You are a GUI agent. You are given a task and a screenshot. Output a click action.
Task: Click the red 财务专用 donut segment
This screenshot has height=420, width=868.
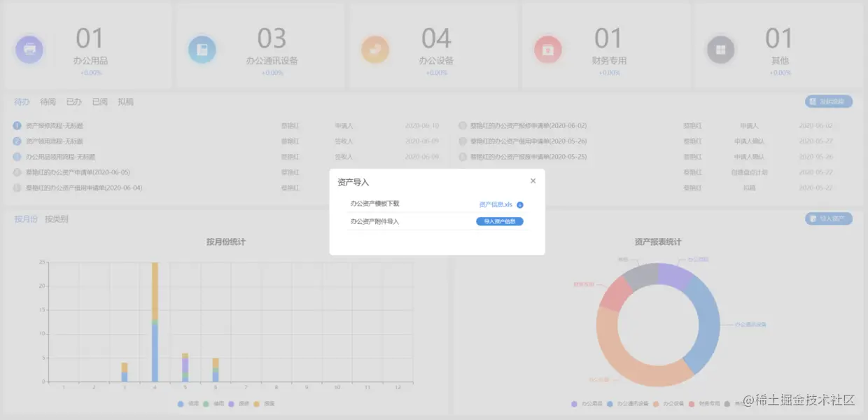(615, 294)
